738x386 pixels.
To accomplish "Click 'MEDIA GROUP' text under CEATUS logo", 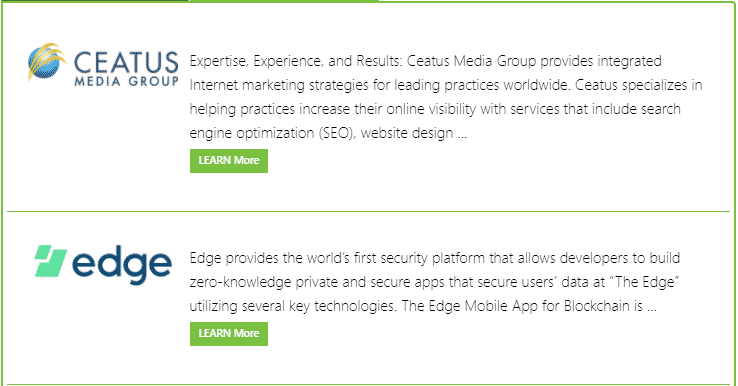I will point(126,81).
